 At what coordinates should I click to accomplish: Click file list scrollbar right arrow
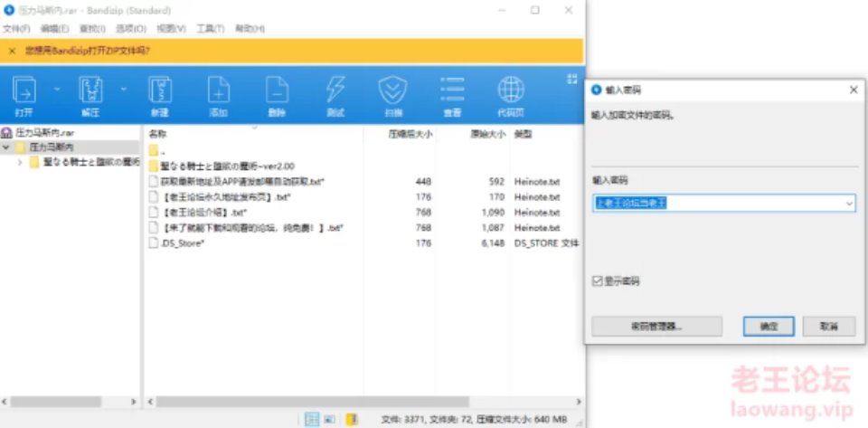coord(579,402)
